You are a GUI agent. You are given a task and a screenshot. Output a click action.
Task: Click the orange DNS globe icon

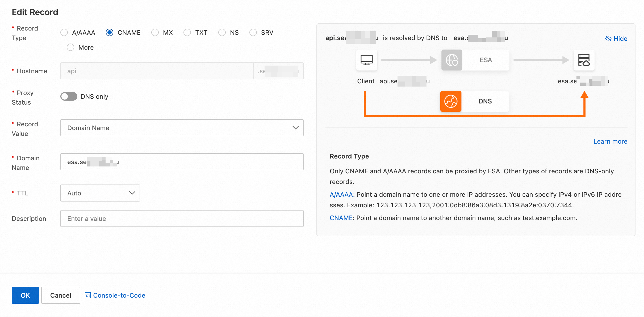[x=451, y=101]
